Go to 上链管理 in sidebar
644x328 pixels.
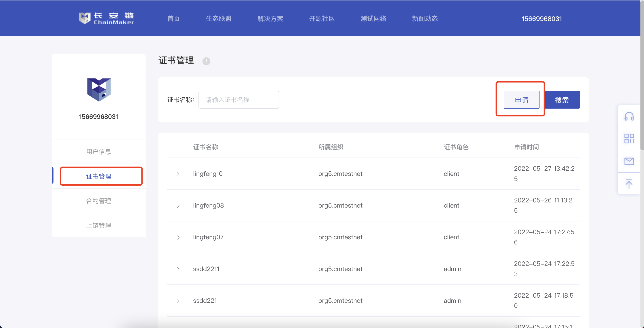point(98,225)
